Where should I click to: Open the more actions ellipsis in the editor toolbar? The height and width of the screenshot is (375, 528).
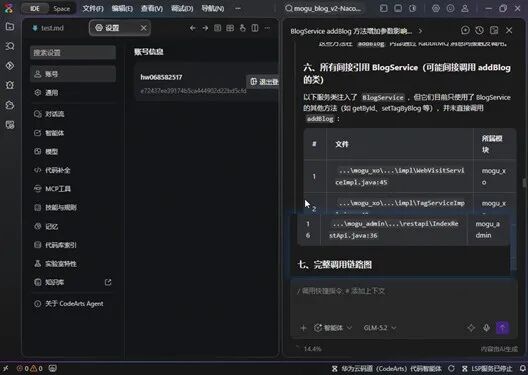click(267, 28)
